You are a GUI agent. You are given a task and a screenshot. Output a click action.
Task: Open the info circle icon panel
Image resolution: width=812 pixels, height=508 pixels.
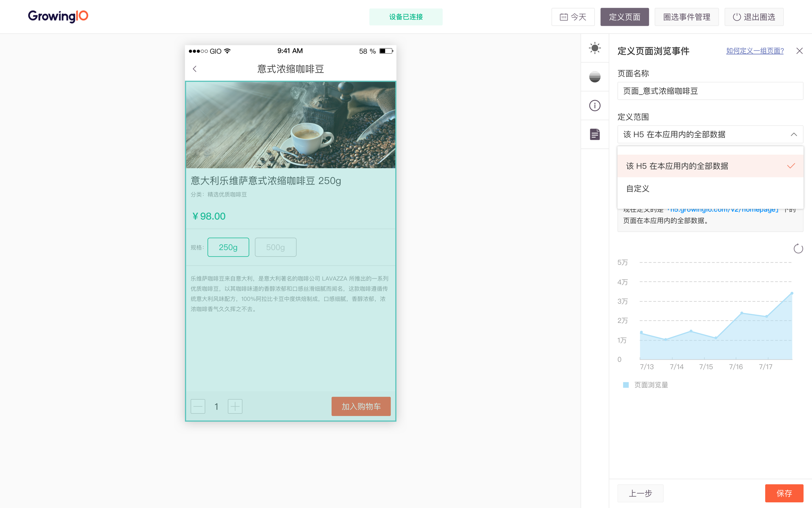(595, 105)
